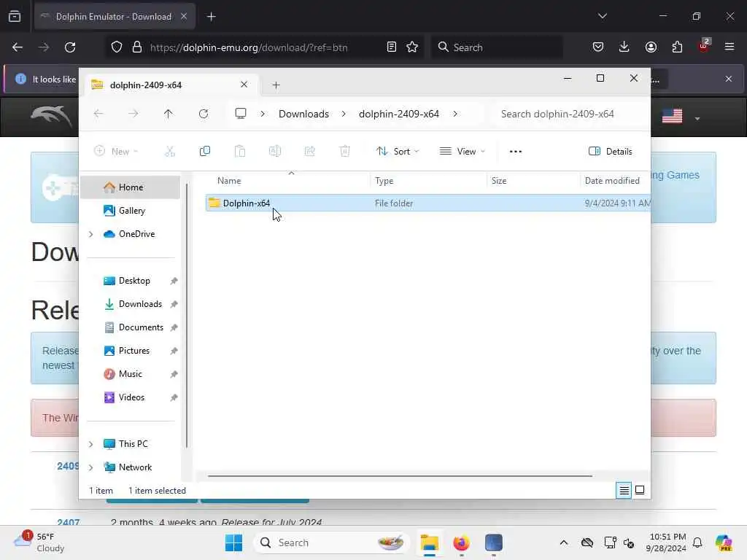Switch to details list view icon
This screenshot has height=560, width=747.
click(624, 490)
